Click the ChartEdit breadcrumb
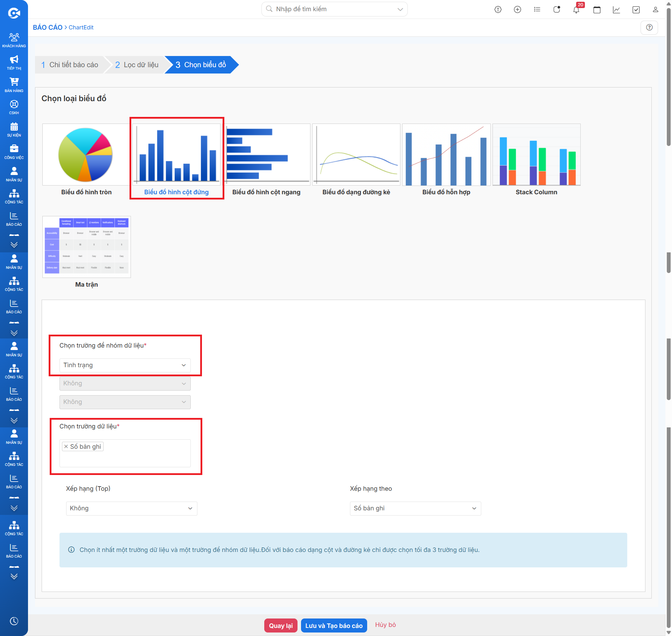The height and width of the screenshot is (636, 672). tap(81, 27)
